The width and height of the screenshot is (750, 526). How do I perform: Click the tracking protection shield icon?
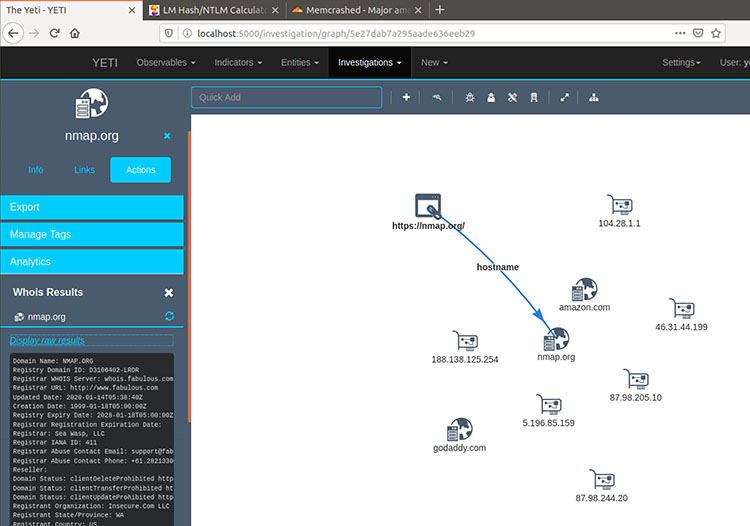pos(168,33)
